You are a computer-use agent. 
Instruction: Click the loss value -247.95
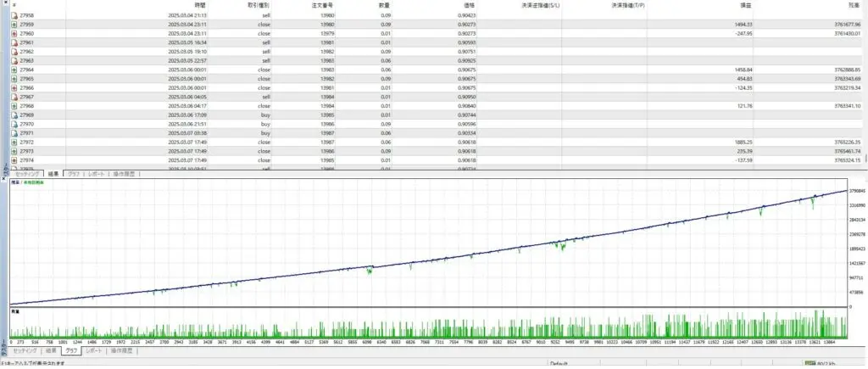click(x=743, y=33)
